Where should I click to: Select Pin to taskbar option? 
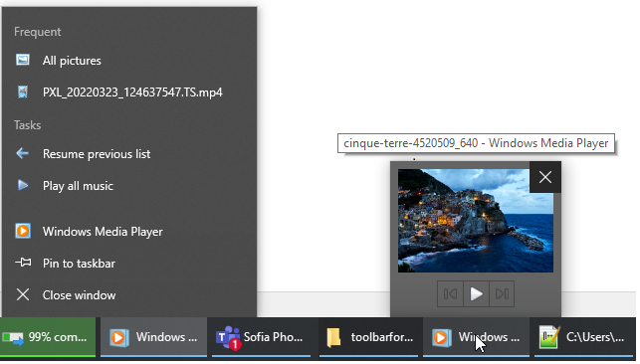click(129, 263)
